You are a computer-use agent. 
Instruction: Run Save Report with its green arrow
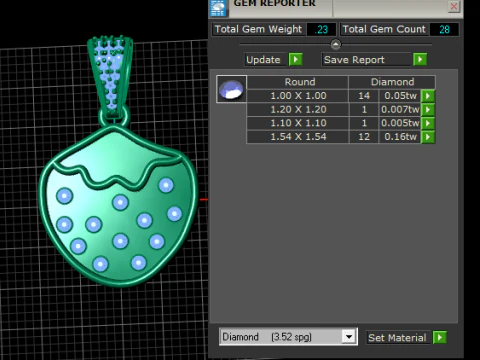click(x=420, y=60)
